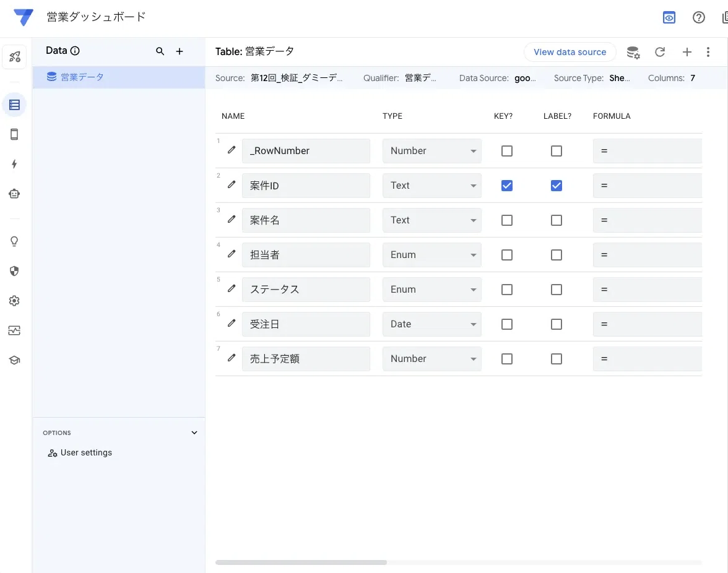Open the rocket not-deployed icon in sidebar

[x=14, y=57]
